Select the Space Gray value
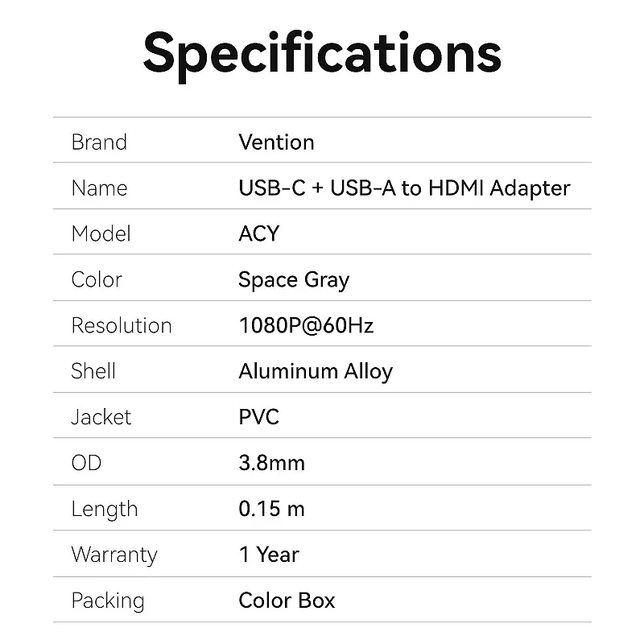 [x=294, y=280]
